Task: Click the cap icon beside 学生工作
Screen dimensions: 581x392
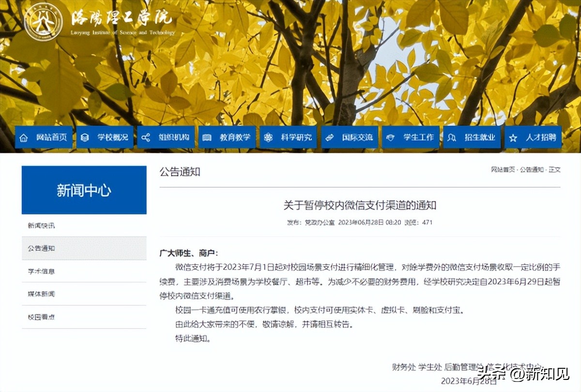Action: [x=390, y=137]
